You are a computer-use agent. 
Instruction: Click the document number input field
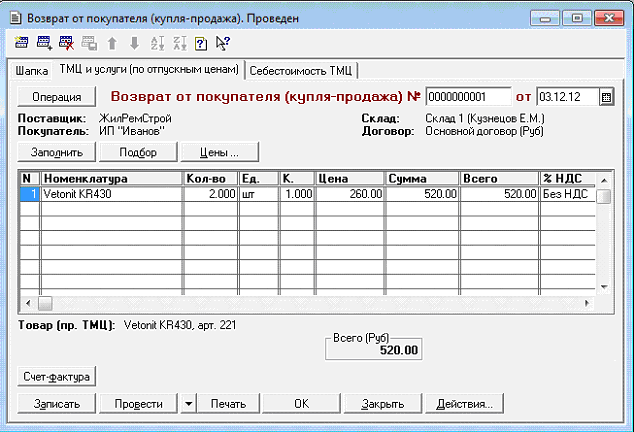point(468,97)
